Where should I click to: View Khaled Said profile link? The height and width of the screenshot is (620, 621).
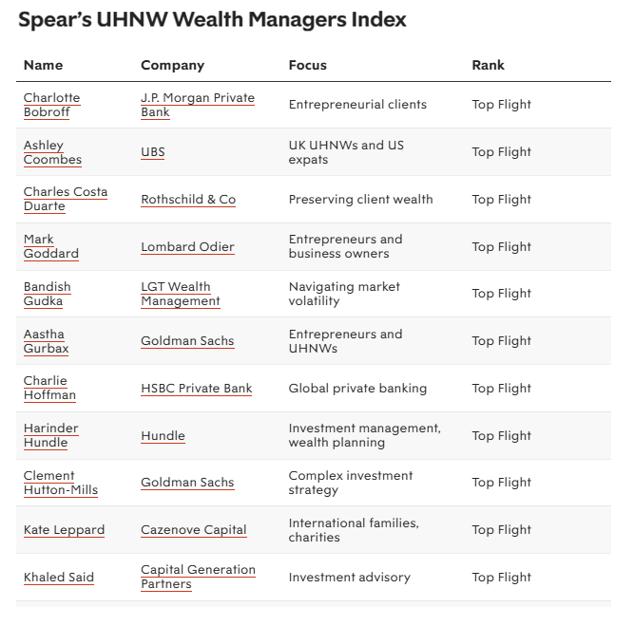pyautogui.click(x=59, y=577)
